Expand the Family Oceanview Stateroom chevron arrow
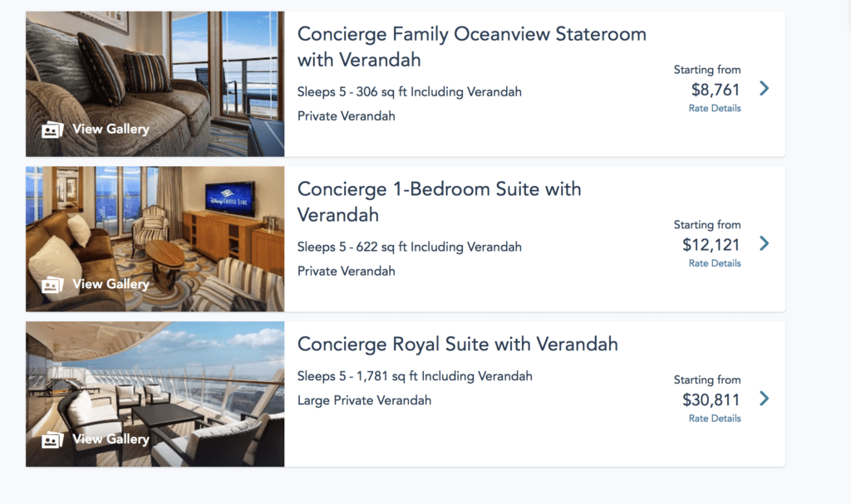 tap(764, 88)
